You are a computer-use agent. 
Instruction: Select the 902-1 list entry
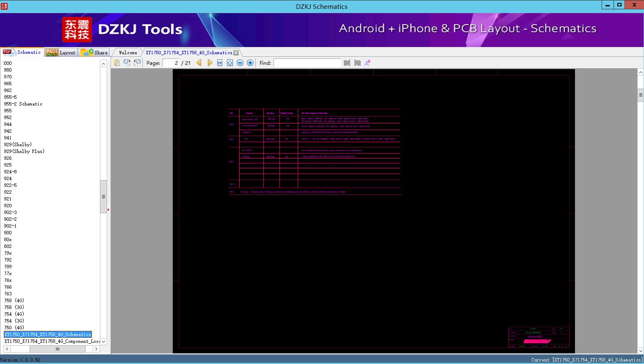[x=11, y=226]
